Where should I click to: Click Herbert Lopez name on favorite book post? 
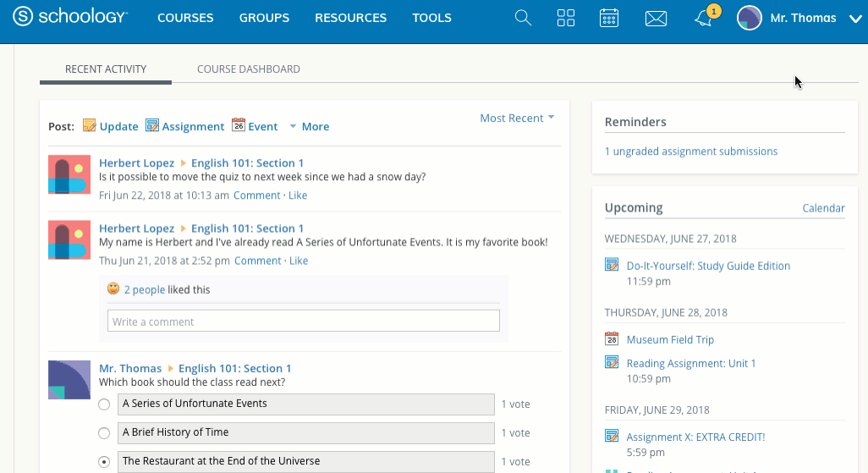coord(137,228)
